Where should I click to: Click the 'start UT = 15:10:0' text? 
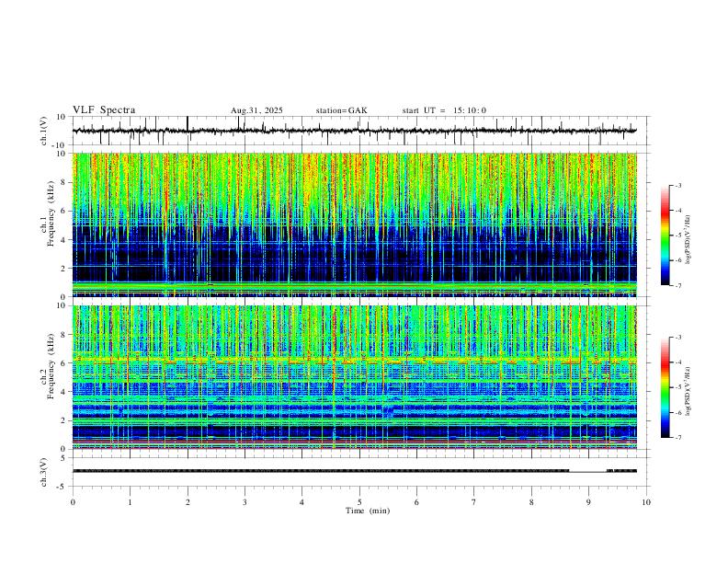click(x=444, y=110)
